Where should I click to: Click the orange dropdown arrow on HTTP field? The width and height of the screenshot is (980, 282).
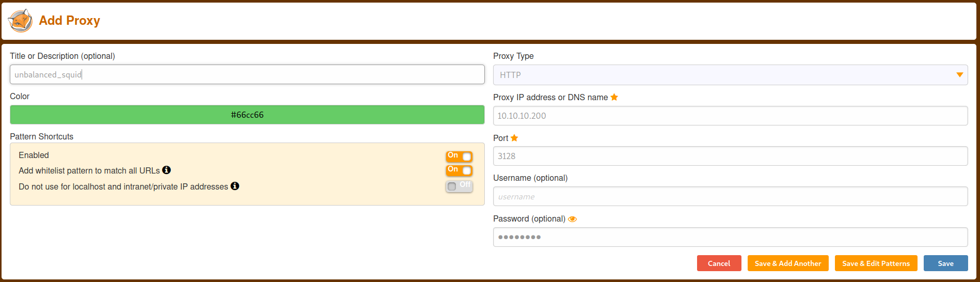959,75
